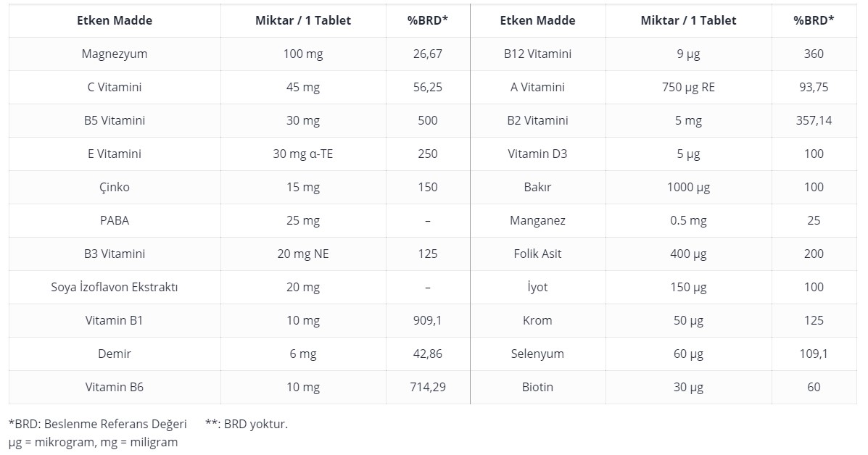This screenshot has width=868, height=455.
Task: Click the Biotin ingredient cell
Action: point(537,387)
